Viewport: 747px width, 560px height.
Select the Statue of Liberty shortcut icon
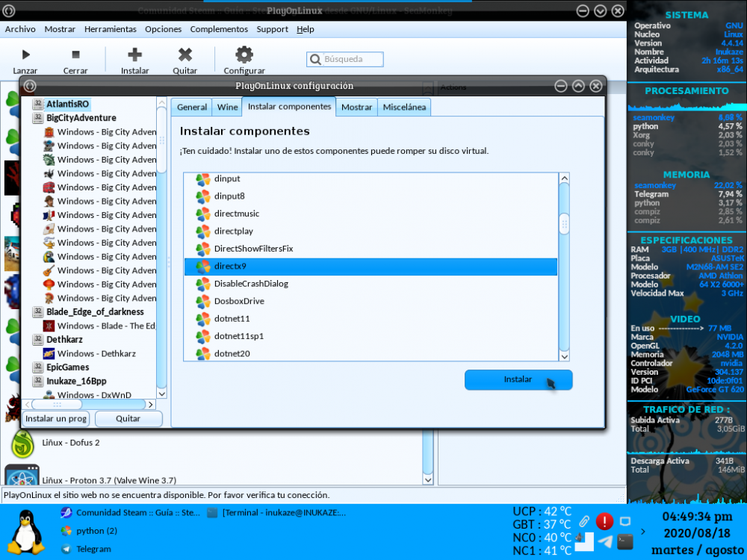(49, 159)
